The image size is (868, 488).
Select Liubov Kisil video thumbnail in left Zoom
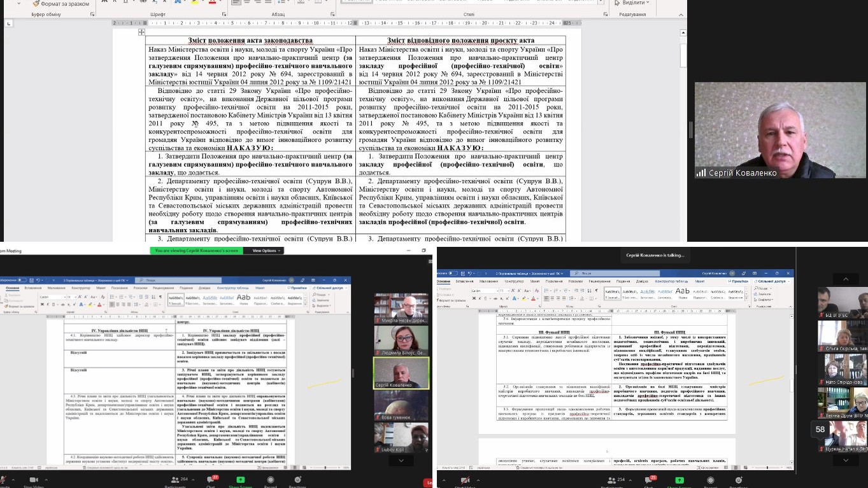(x=401, y=438)
